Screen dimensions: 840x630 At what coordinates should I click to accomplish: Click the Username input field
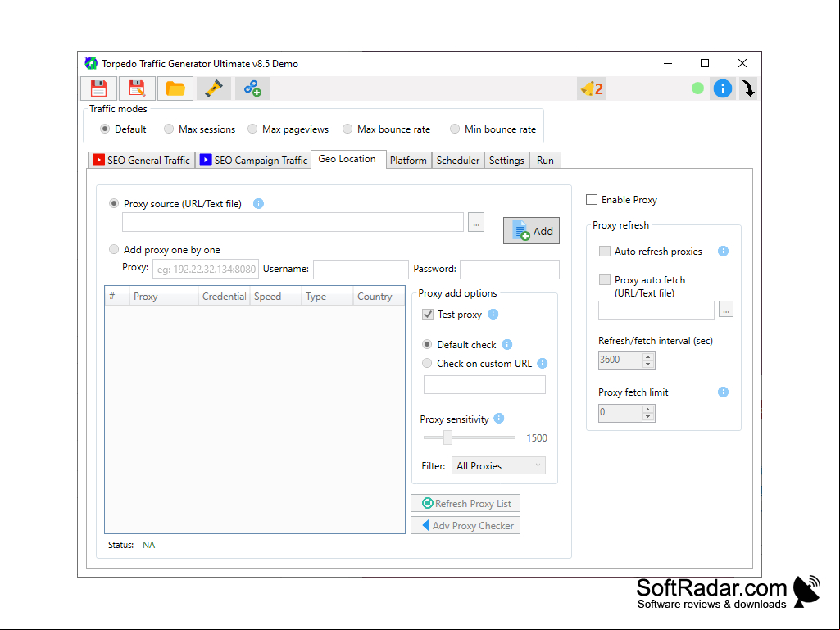361,269
